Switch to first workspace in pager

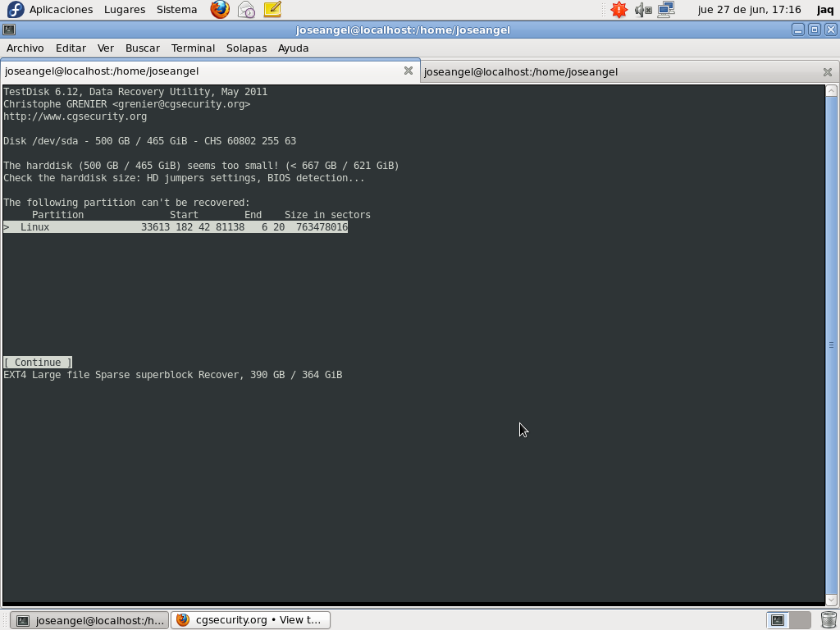778,620
